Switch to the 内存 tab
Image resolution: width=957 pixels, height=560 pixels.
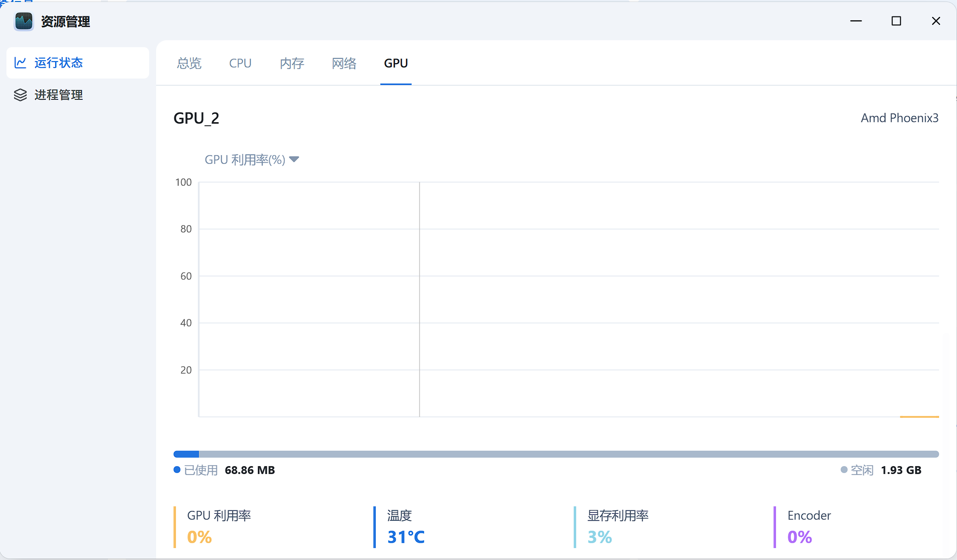pos(292,63)
